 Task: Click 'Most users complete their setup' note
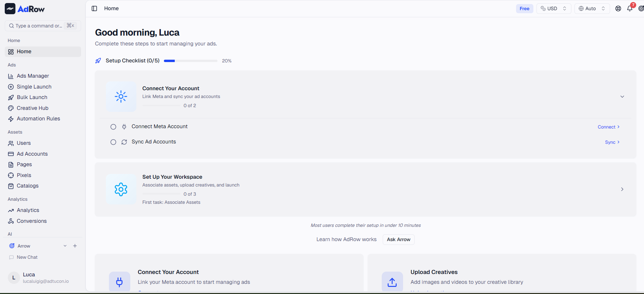pyautogui.click(x=366, y=226)
